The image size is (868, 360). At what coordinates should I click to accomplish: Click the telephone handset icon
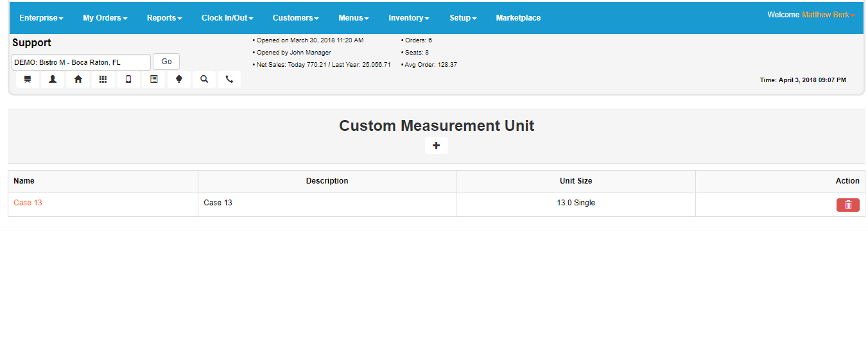[x=229, y=80]
